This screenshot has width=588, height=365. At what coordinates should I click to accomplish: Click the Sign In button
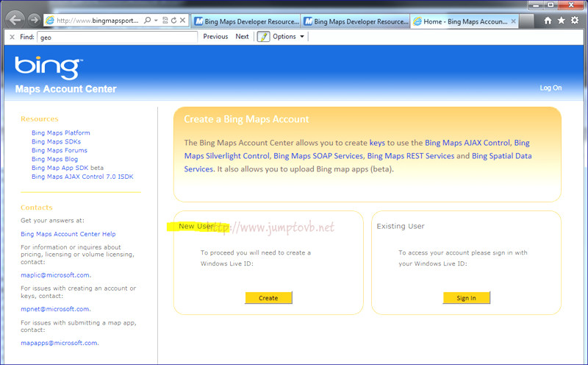click(x=466, y=298)
